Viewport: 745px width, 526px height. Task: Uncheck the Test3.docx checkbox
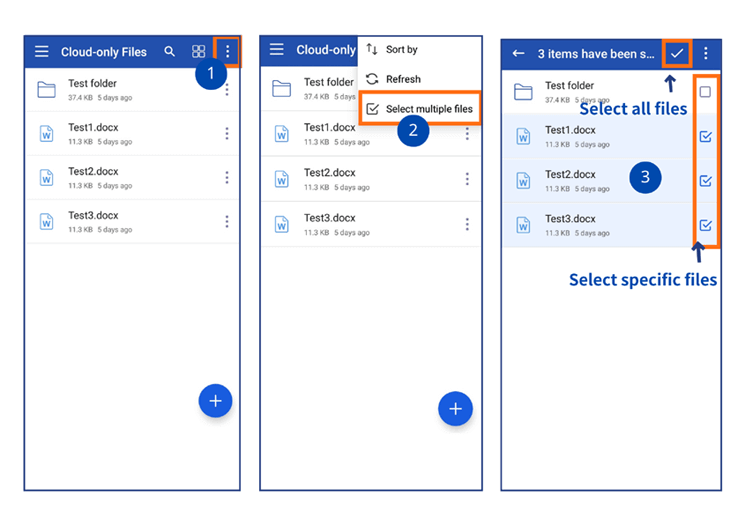click(705, 225)
